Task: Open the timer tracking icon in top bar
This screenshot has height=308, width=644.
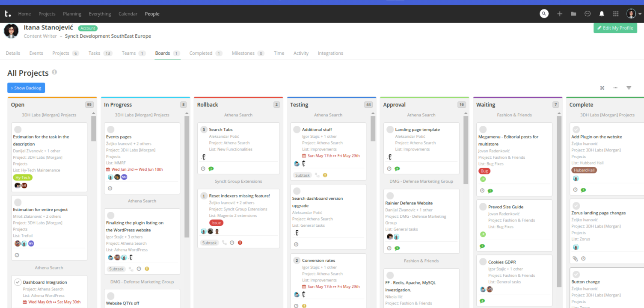Action: pos(588,14)
